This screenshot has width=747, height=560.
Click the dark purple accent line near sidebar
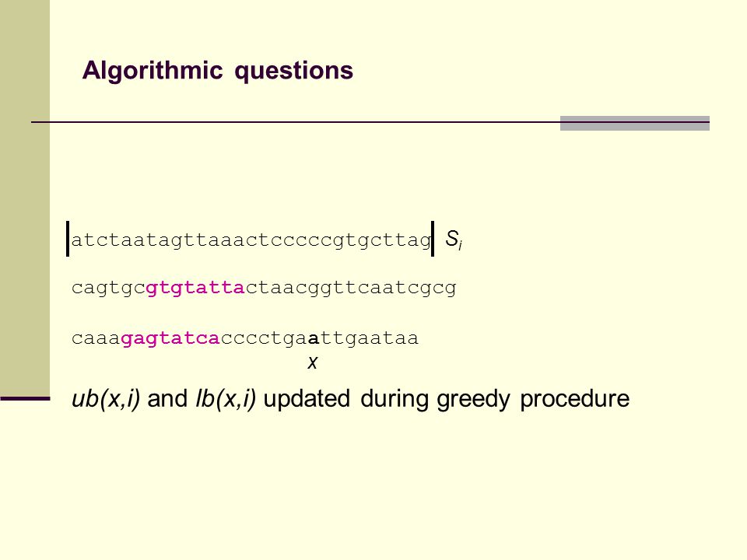click(25, 398)
